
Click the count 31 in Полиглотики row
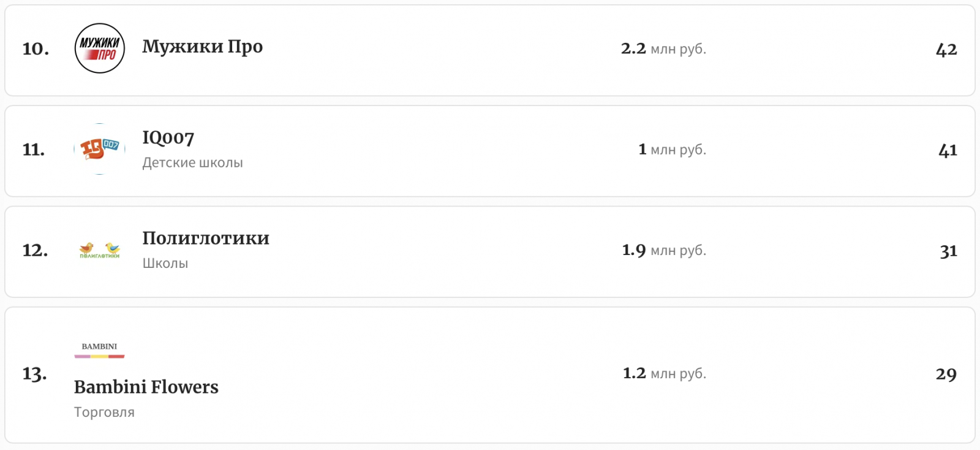tap(948, 251)
